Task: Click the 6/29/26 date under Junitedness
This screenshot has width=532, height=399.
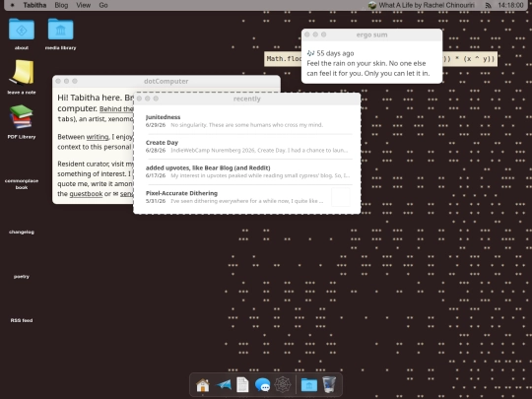Action: (156, 125)
